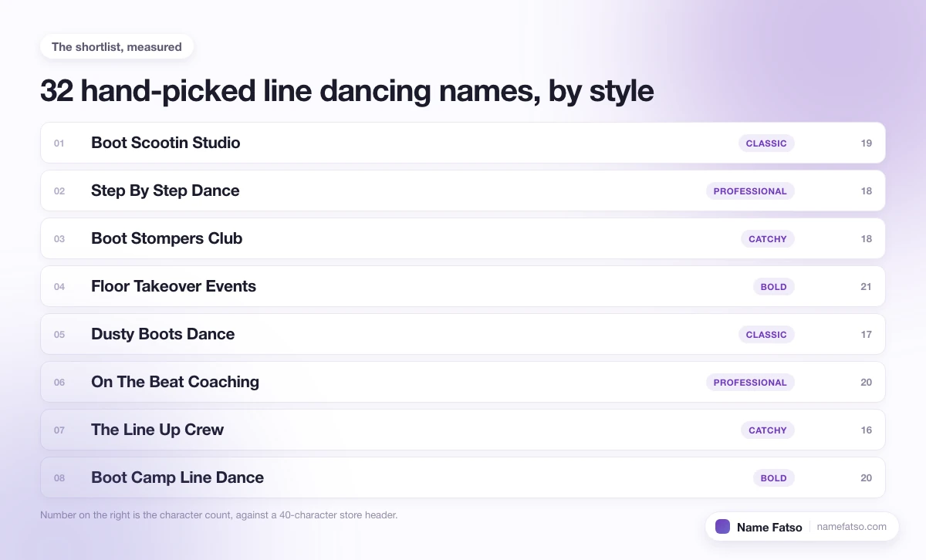The width and height of the screenshot is (926, 560).
Task: Click character count 16 for The Line Up Crew
Action: tap(866, 430)
